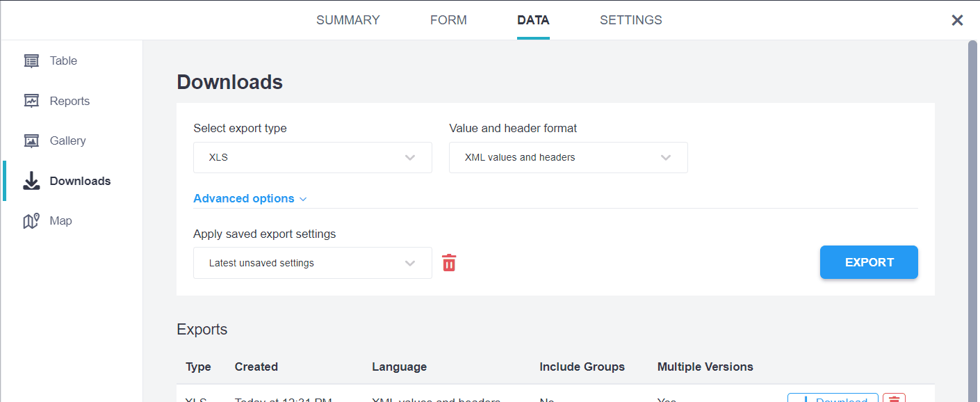
Task: Switch to the SUMMARY tab
Action: [348, 20]
